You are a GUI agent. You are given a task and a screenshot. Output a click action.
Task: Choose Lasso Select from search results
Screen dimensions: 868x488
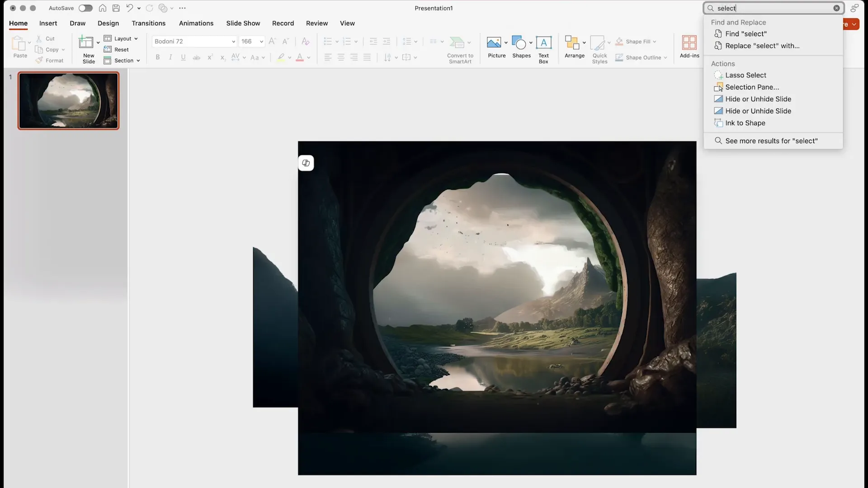pos(773,75)
